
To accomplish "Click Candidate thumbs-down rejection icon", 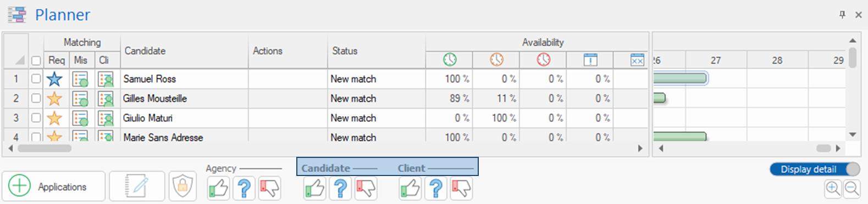I will pyautogui.click(x=366, y=188).
